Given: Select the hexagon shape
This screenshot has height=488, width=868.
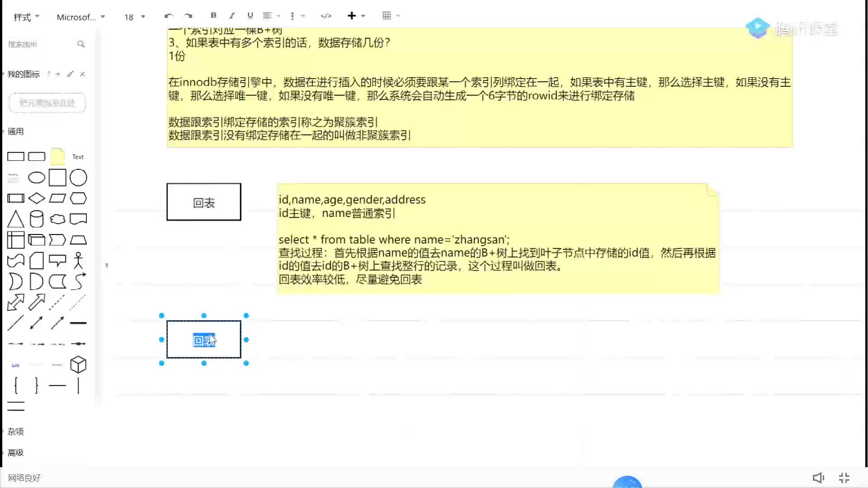Looking at the screenshot, I should click(x=78, y=198).
